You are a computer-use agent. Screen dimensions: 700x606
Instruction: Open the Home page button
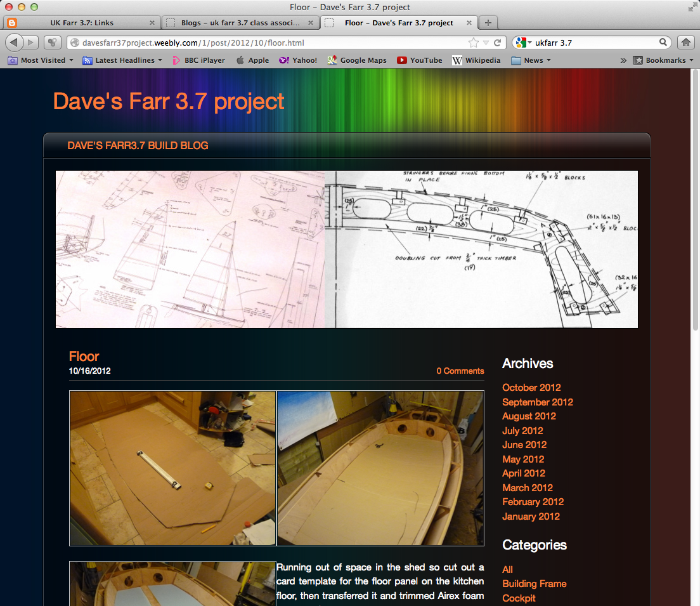(685, 43)
